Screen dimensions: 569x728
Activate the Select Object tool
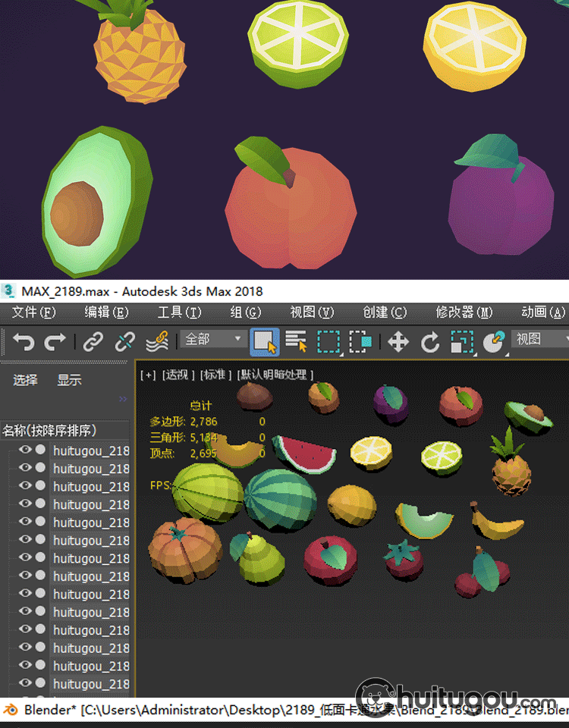(x=265, y=341)
